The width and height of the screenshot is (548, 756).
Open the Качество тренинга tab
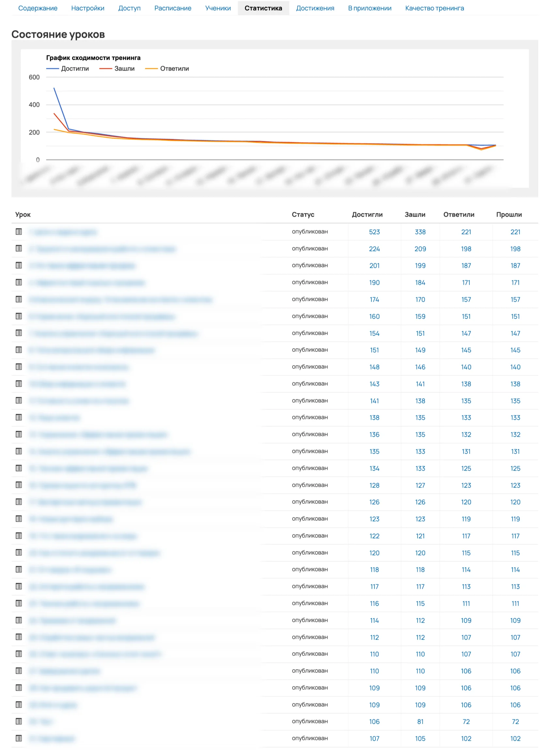pyautogui.click(x=435, y=8)
